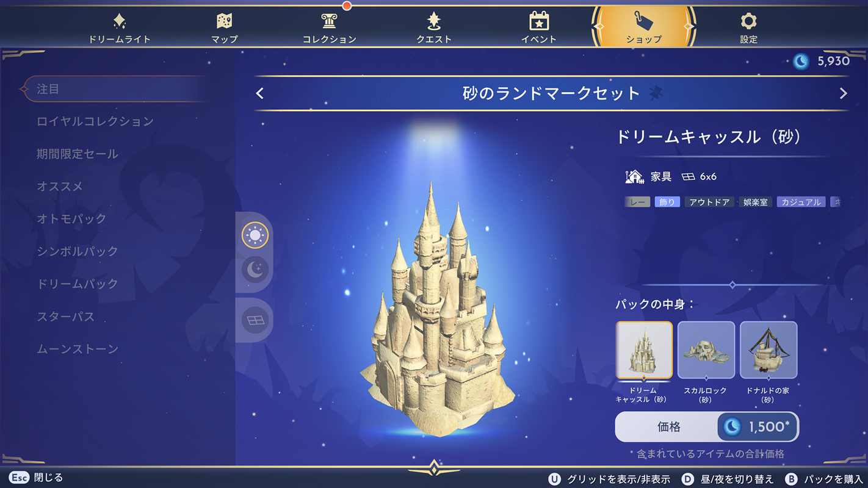Switch preview to daytime sun mode
The height and width of the screenshot is (488, 868).
[255, 235]
